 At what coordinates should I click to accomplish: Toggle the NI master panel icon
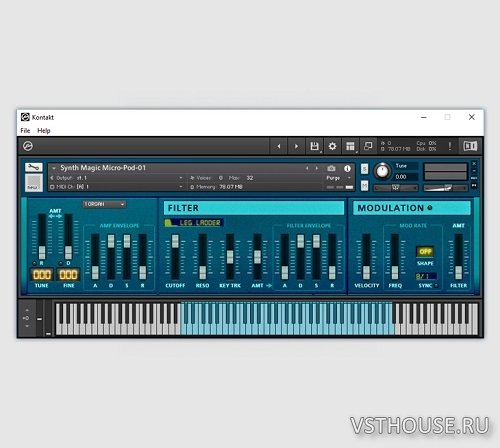[470, 146]
